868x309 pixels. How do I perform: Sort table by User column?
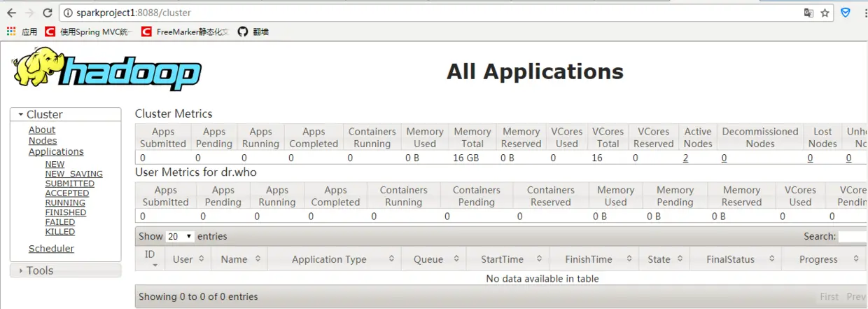pyautogui.click(x=188, y=259)
